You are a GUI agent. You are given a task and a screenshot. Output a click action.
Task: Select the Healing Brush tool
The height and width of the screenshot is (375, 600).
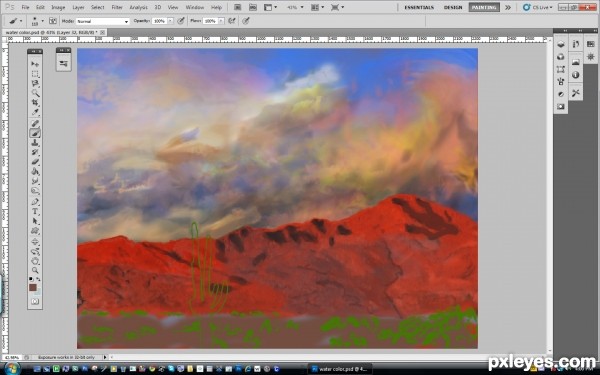pos(35,123)
